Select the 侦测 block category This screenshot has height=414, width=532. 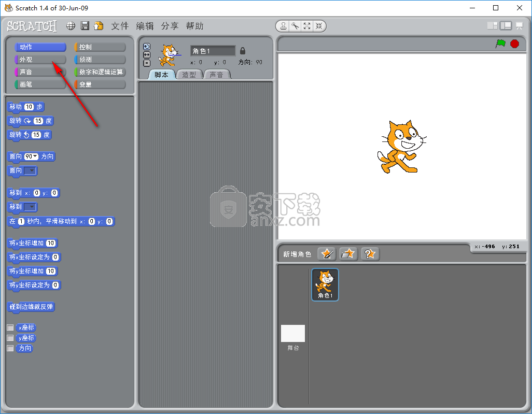tap(100, 60)
